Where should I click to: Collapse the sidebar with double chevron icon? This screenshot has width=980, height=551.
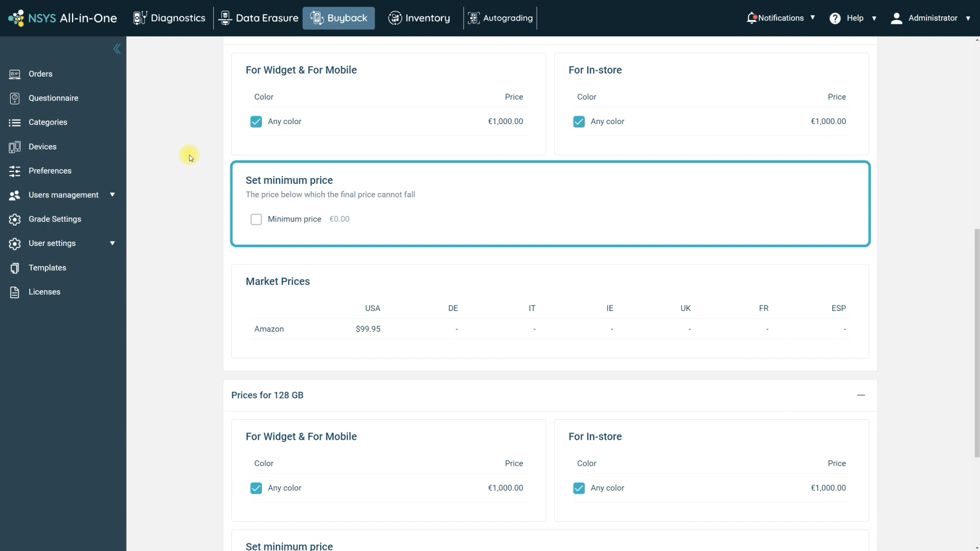pyautogui.click(x=117, y=49)
